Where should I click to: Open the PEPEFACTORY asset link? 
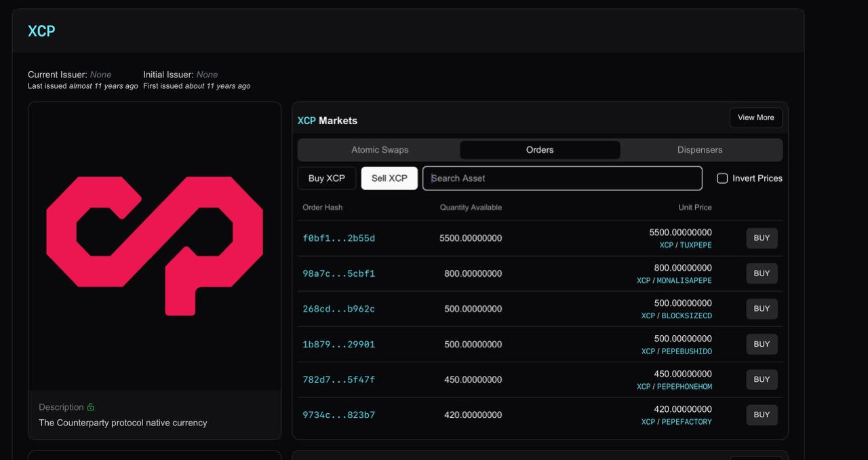pyautogui.click(x=687, y=421)
